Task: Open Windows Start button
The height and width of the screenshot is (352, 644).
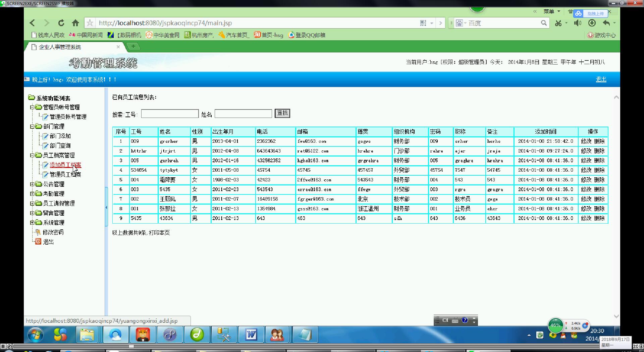Action: point(35,335)
